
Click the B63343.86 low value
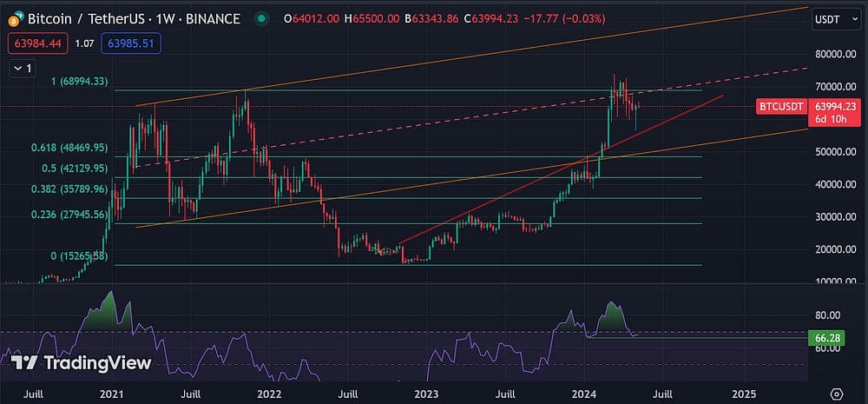click(431, 19)
